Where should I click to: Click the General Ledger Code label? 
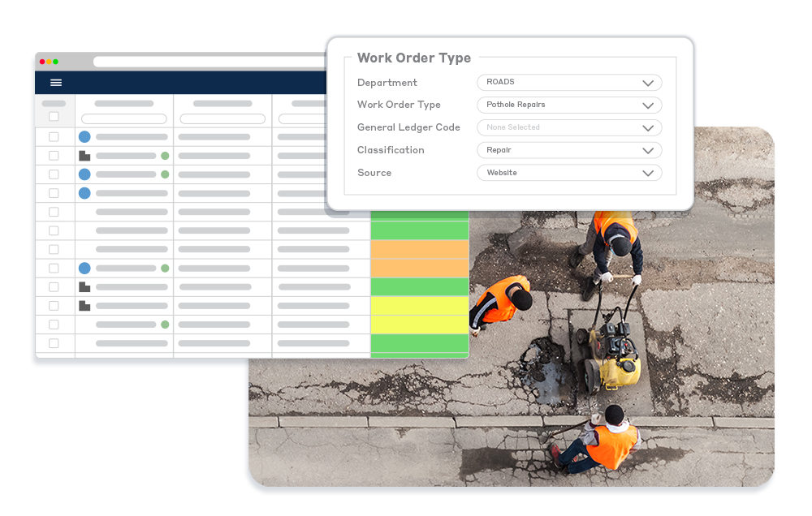[408, 127]
